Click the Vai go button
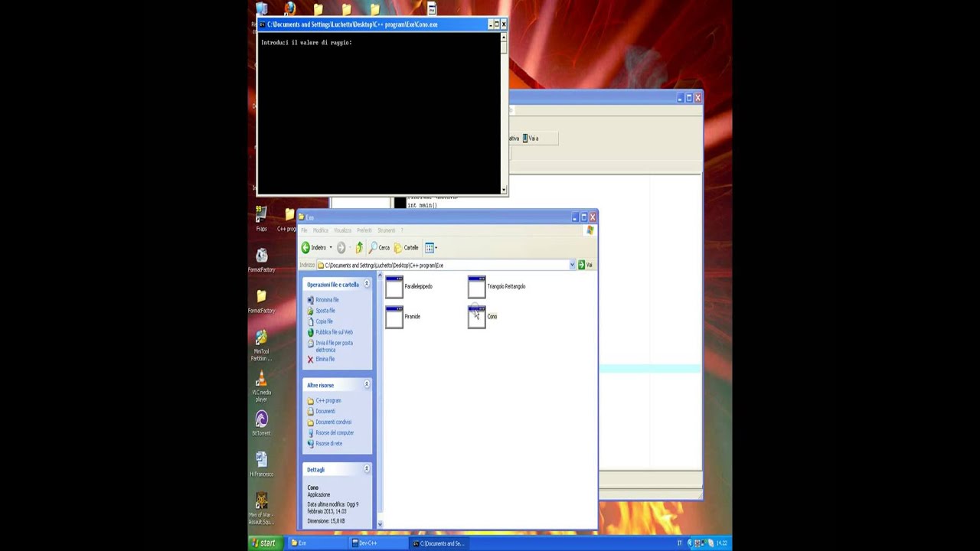The width and height of the screenshot is (980, 551). (x=586, y=265)
